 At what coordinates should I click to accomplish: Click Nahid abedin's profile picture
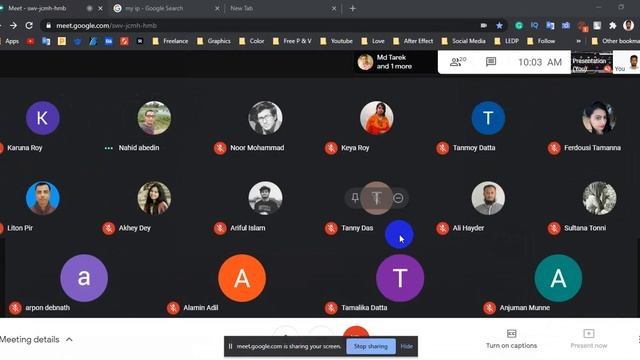[x=154, y=118]
